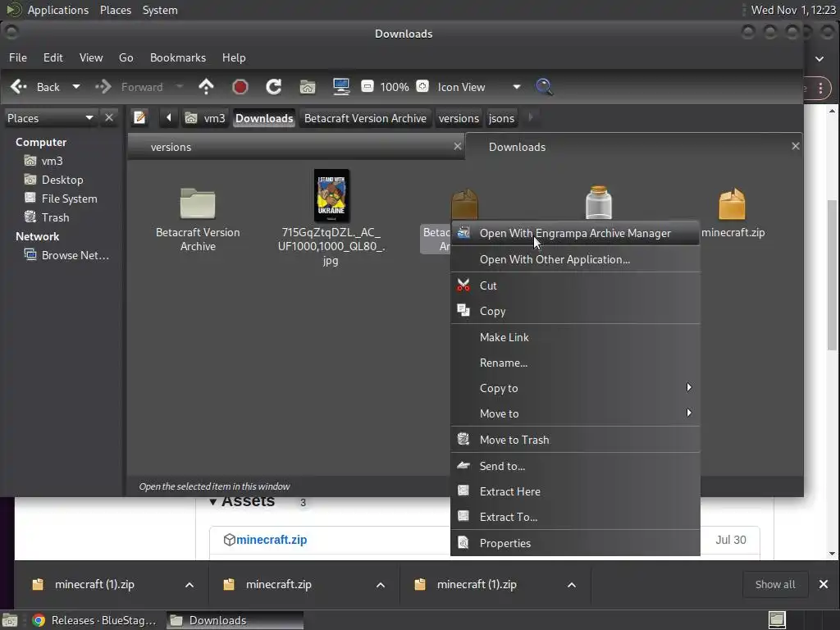
Task: Open the Computer icon in the toolbar
Action: click(x=341, y=87)
